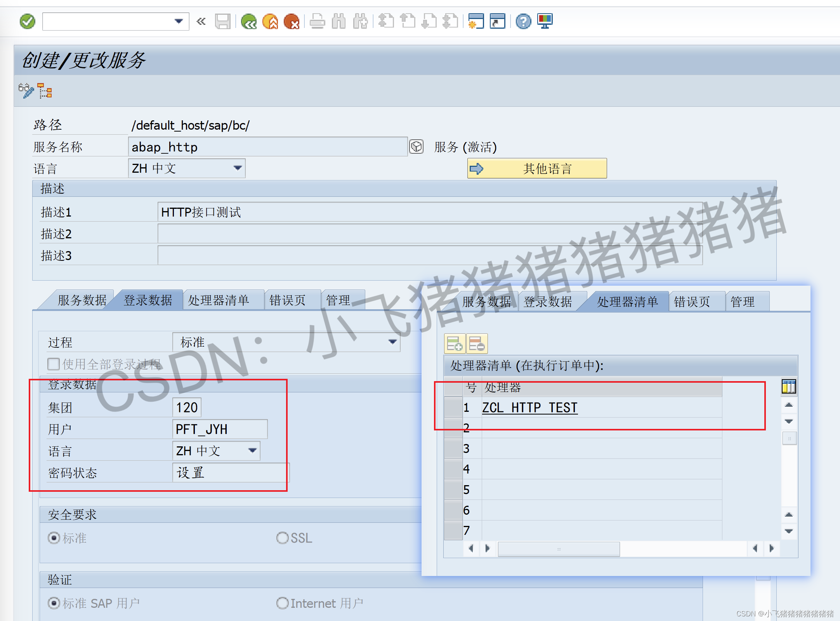Open the Print function icon
This screenshot has width=840, height=621.
[318, 21]
